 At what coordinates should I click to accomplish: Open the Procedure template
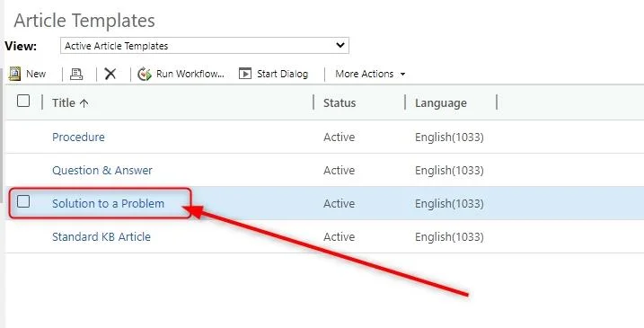78,137
